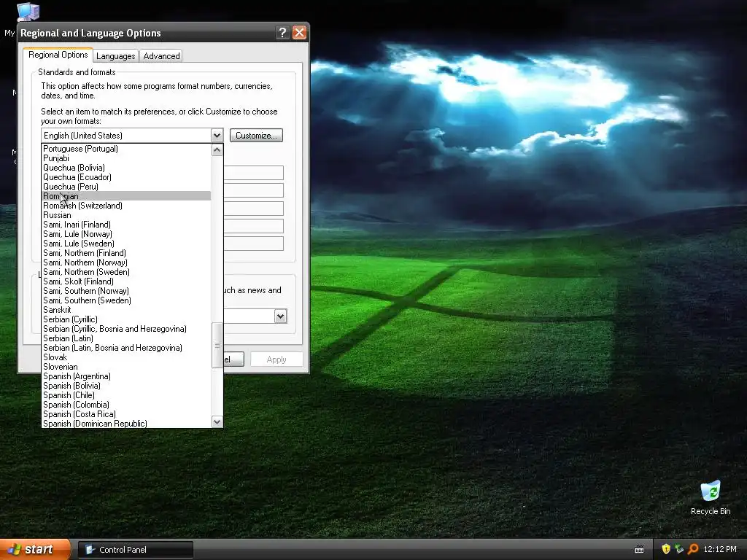Screen dimensions: 747x560
Task: Select the highlighted Romanian entry
Action: [126, 196]
